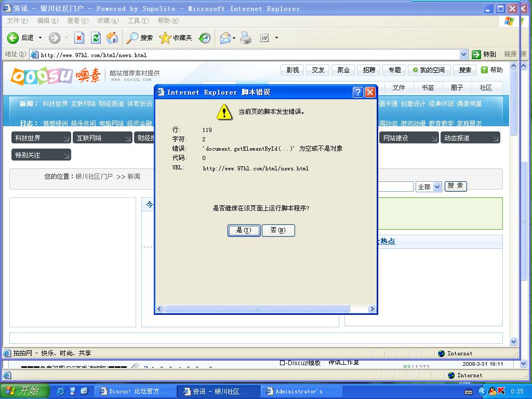532x399 pixels.
Task: Expand the 网站建设 category button
Action: point(409,138)
